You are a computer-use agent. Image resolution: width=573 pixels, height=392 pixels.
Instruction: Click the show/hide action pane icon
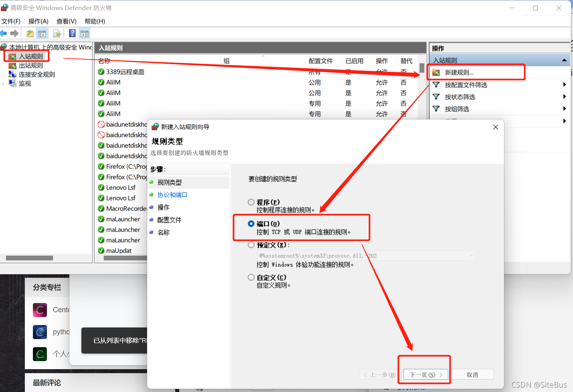pyautogui.click(x=85, y=33)
